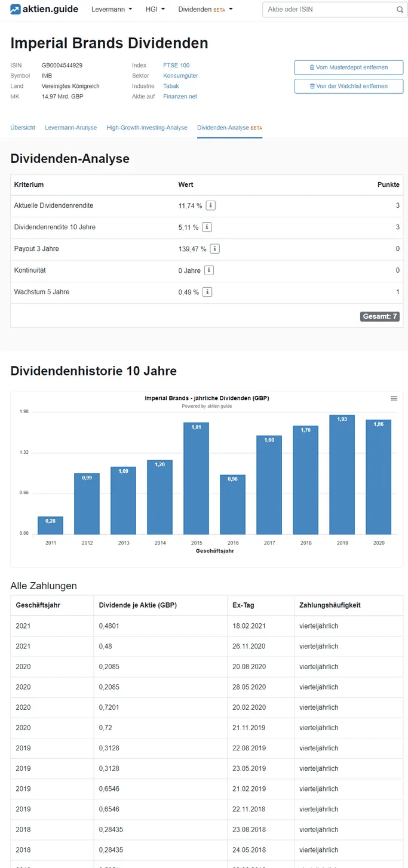Click the 2019 bar labeled 1,93
408x868 pixels.
click(x=342, y=475)
